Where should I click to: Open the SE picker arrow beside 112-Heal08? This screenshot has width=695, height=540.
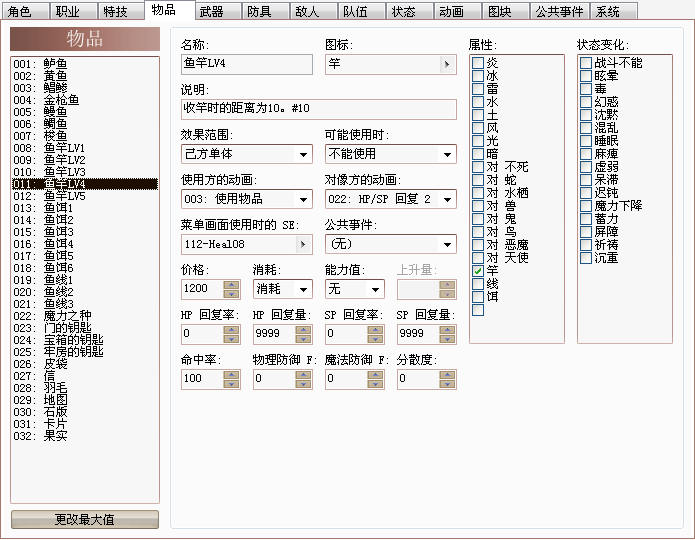coord(303,244)
